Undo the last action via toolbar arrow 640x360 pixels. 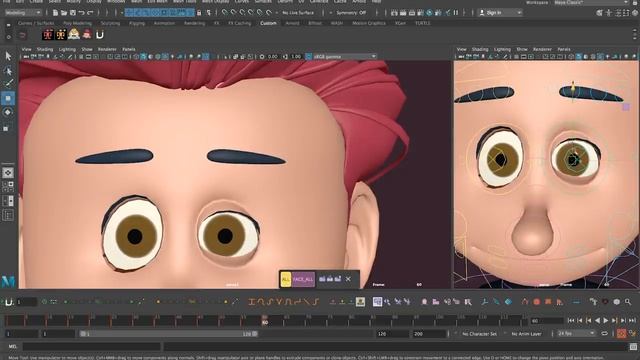(82, 13)
